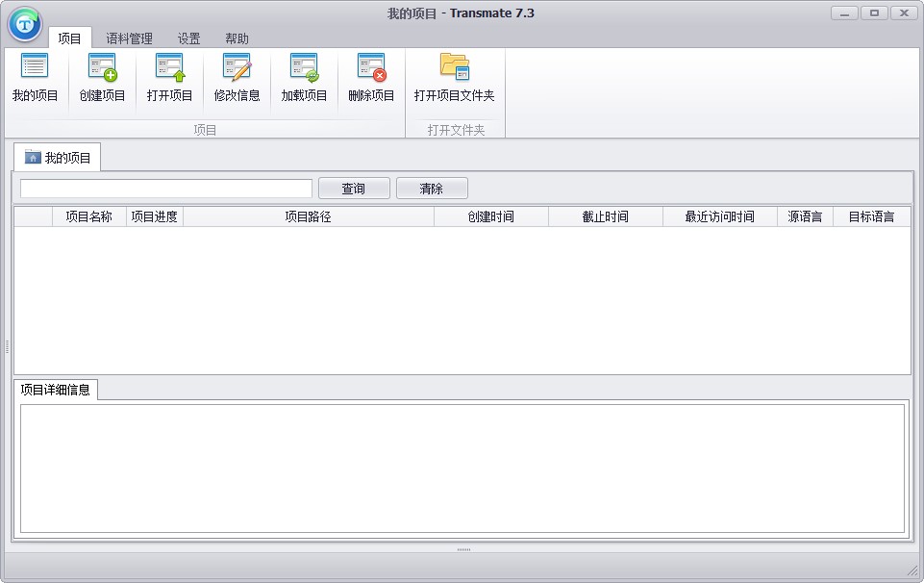Click the home icon on 我的项目 tab
This screenshot has width=924, height=583.
33,156
